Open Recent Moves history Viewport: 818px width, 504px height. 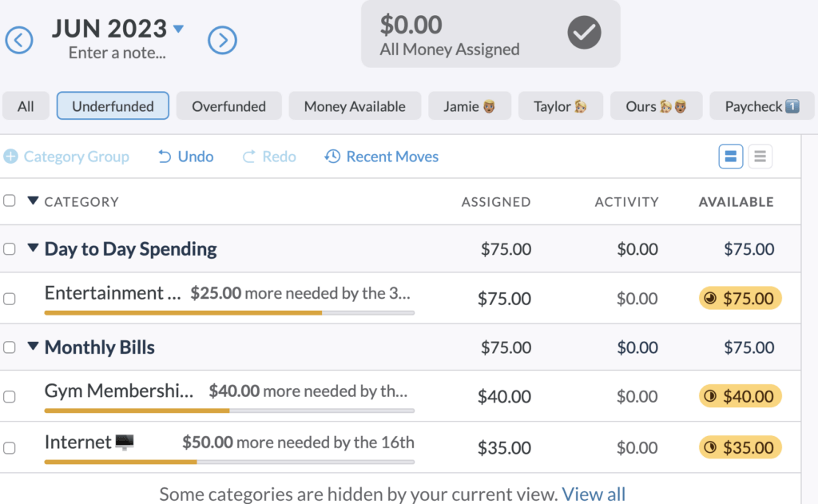pyautogui.click(x=381, y=157)
